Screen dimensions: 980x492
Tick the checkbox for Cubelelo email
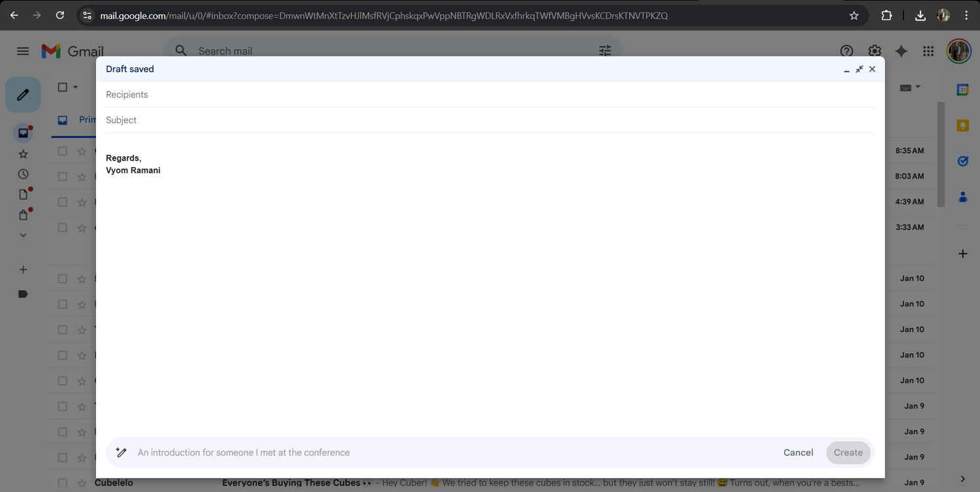pos(63,483)
